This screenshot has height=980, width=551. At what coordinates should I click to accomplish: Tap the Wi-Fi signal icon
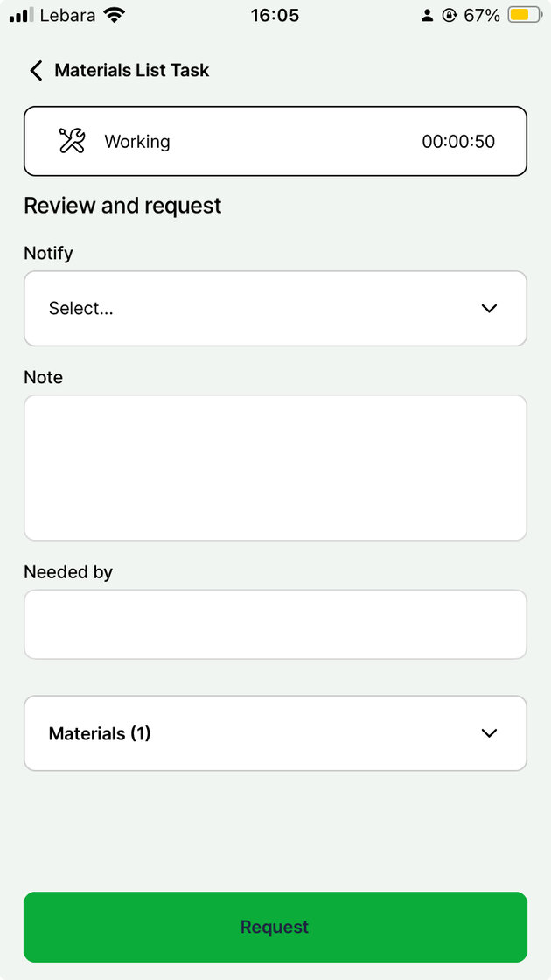[114, 15]
